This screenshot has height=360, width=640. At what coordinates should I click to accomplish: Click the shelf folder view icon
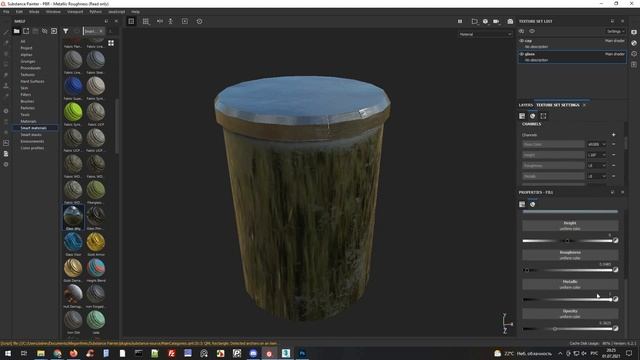[16, 31]
